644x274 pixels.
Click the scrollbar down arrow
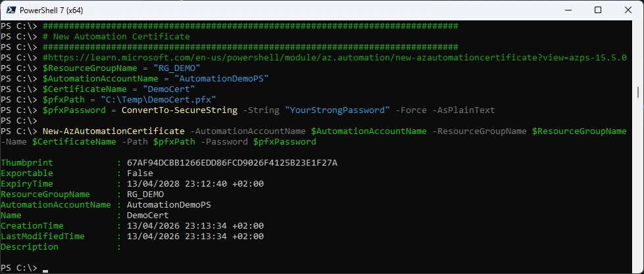point(639,269)
